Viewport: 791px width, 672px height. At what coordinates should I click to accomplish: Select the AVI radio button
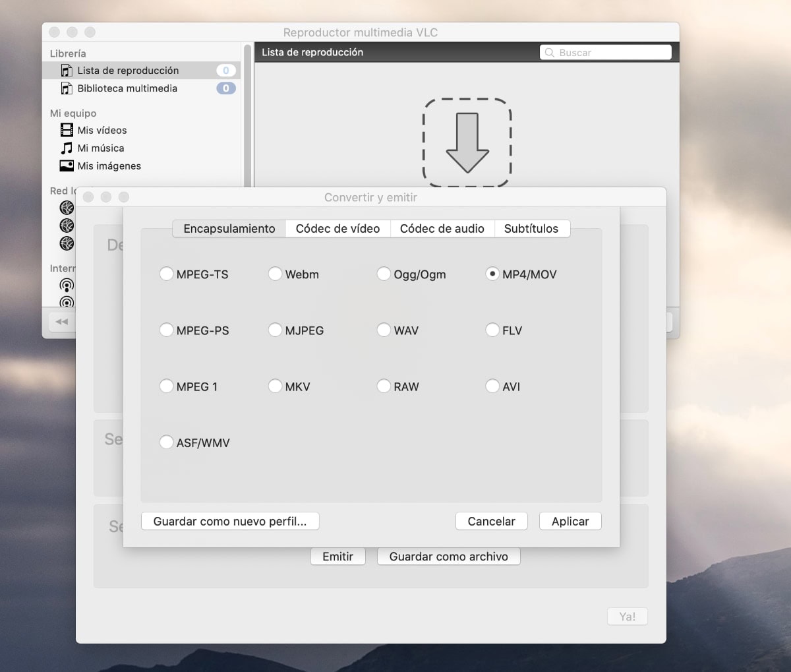(492, 386)
